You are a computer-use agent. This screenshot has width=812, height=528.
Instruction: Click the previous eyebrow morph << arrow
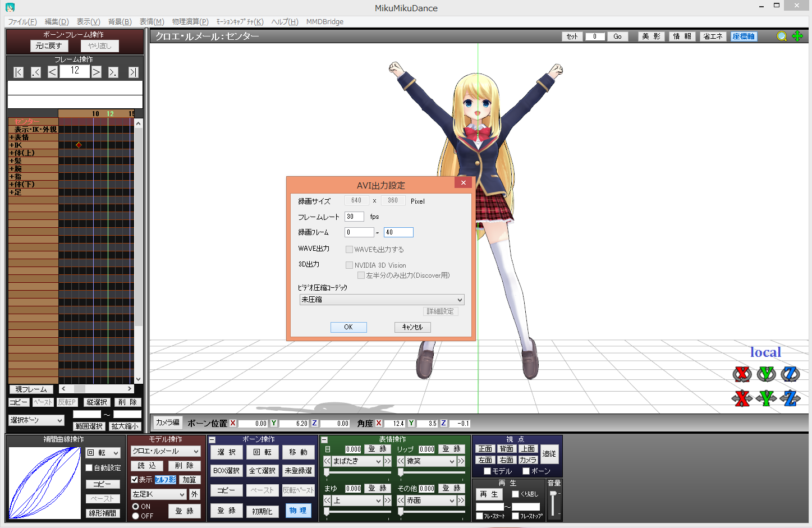(x=327, y=501)
